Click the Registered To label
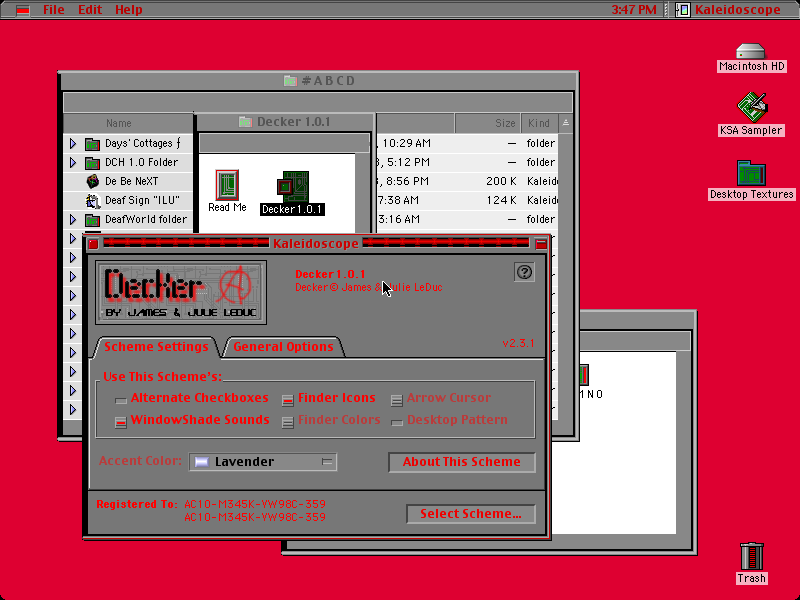800x600 pixels. tap(137, 505)
